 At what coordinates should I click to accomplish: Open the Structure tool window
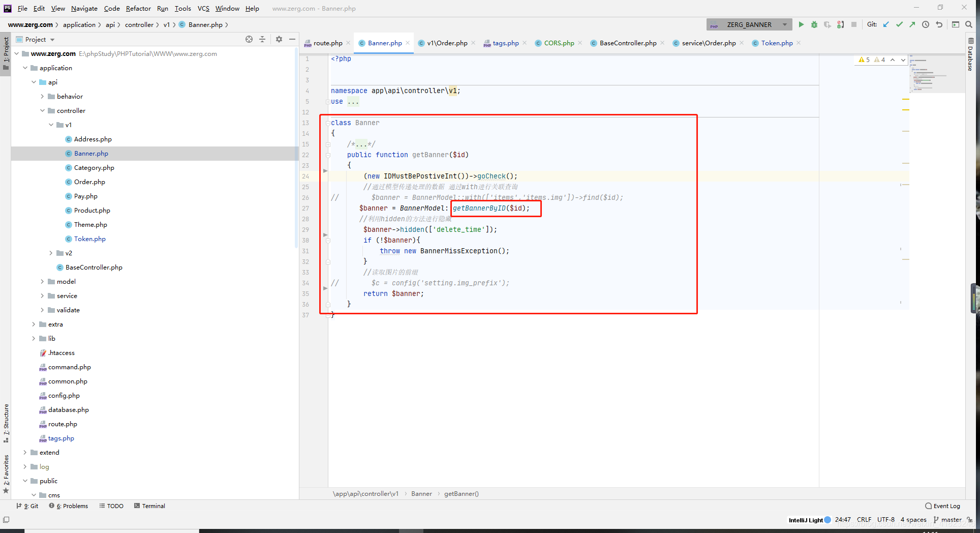(6, 423)
